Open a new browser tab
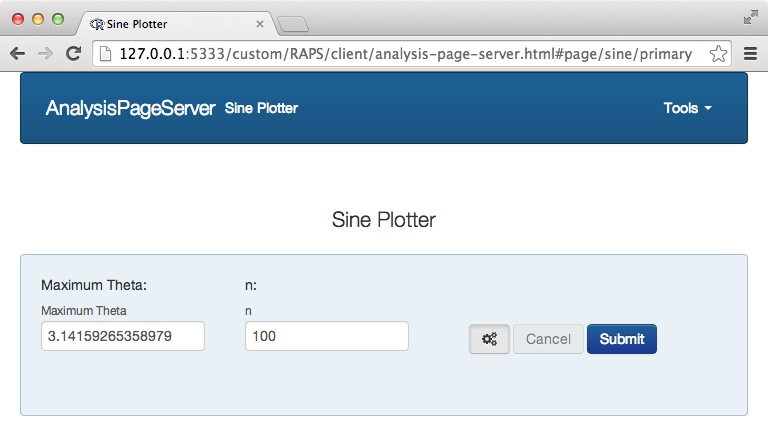The height and width of the screenshot is (429, 768). pos(292,23)
